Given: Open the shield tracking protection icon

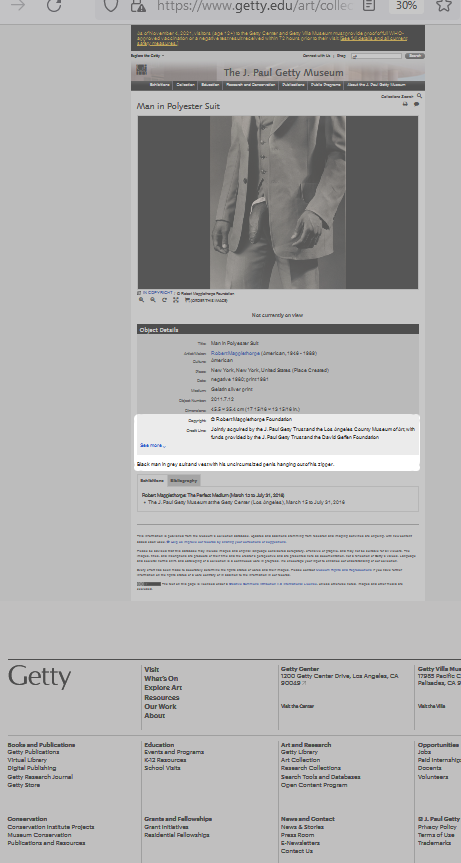Looking at the screenshot, I should [x=111, y=6].
